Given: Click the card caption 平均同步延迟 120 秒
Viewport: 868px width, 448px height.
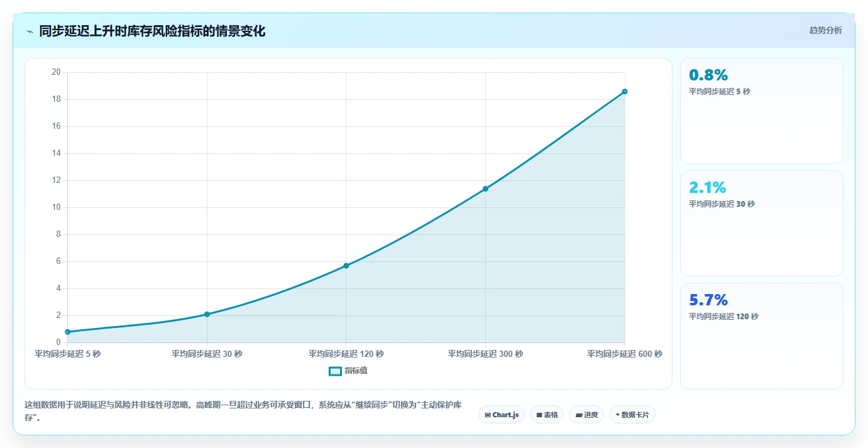Looking at the screenshot, I should tap(723, 316).
